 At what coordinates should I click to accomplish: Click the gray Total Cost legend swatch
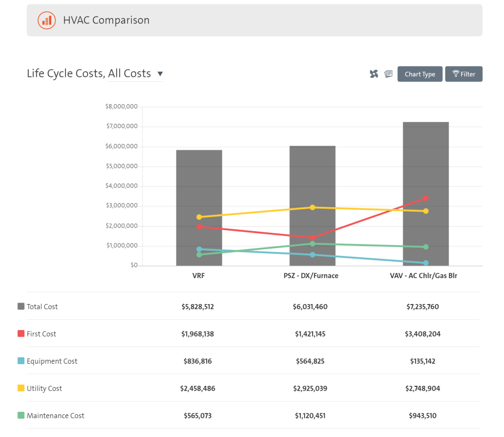(x=21, y=306)
